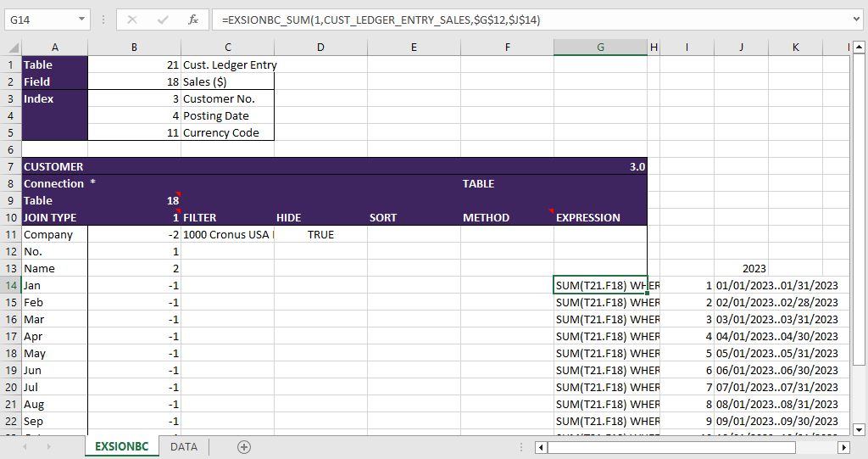Image resolution: width=868 pixels, height=459 pixels.
Task: Click the Select All corner triangle
Action: pos(14,48)
